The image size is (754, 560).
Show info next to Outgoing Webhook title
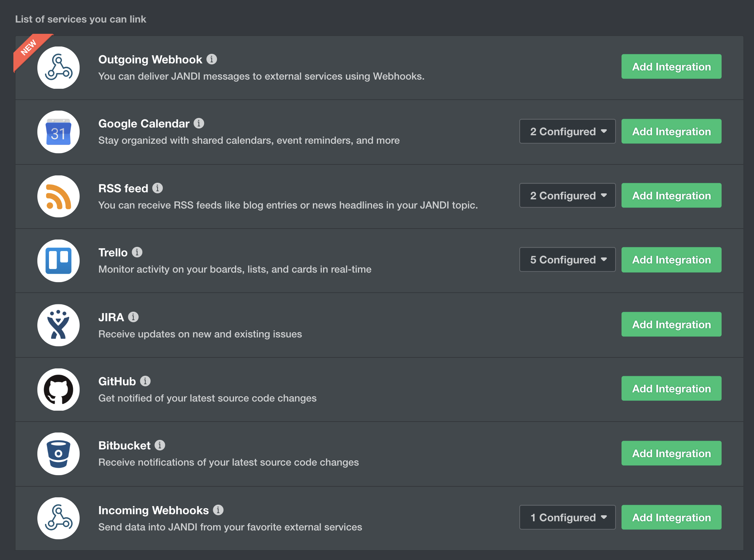pos(211,59)
